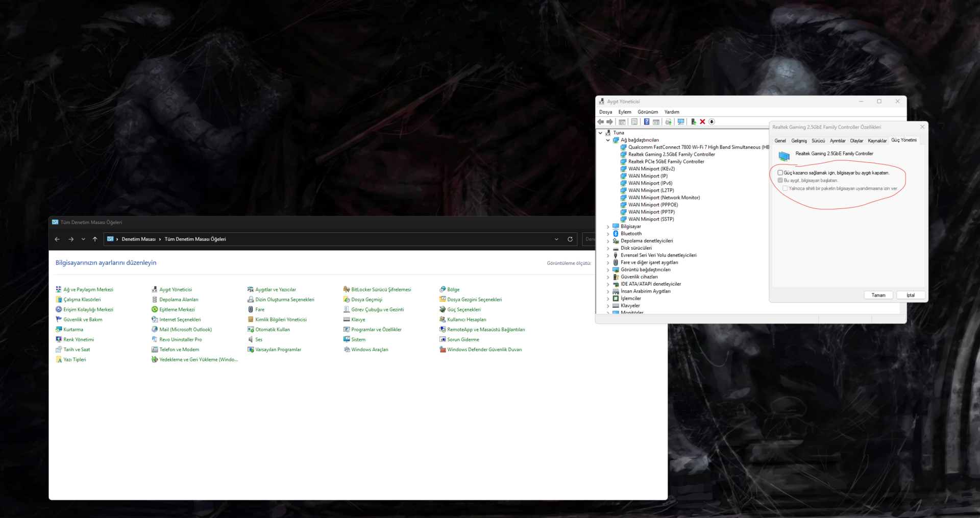Screen dimensions: 980x518
Task: Switch to the Olaylar tab
Action: (857, 141)
